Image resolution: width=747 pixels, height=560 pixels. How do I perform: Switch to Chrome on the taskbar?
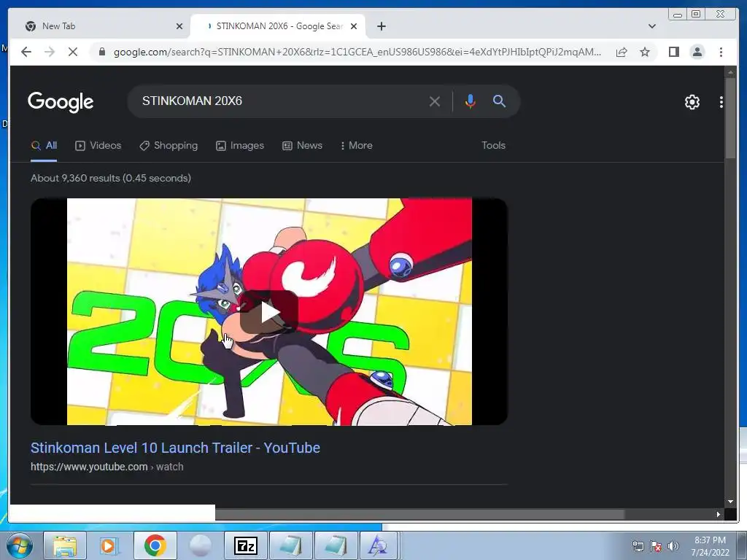pos(155,545)
